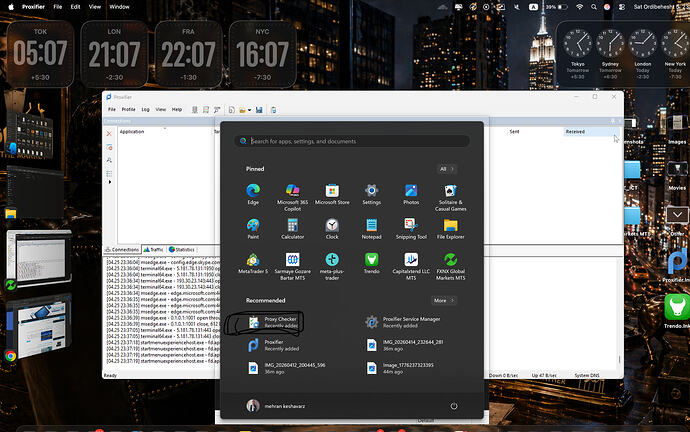Click the Proxy Servers toolbar icon in Proxifier
Viewport: 690px width, 432px height.
[x=195, y=110]
